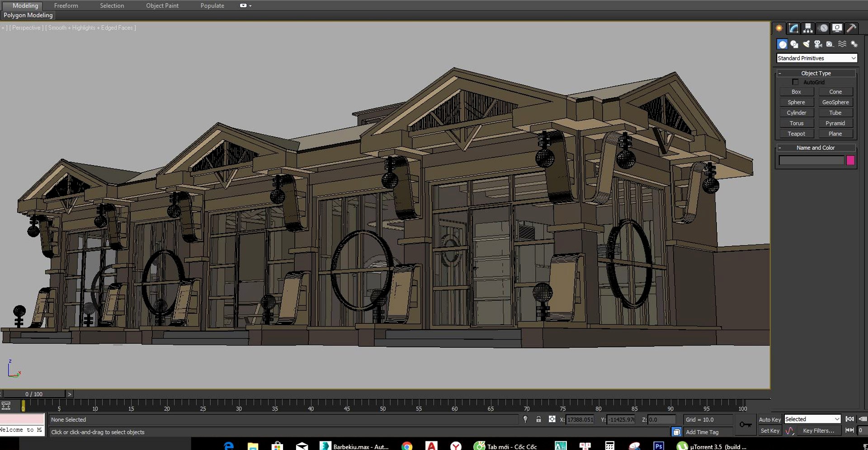
Task: Open the Mini Curve Editor icon
Action: (6, 405)
